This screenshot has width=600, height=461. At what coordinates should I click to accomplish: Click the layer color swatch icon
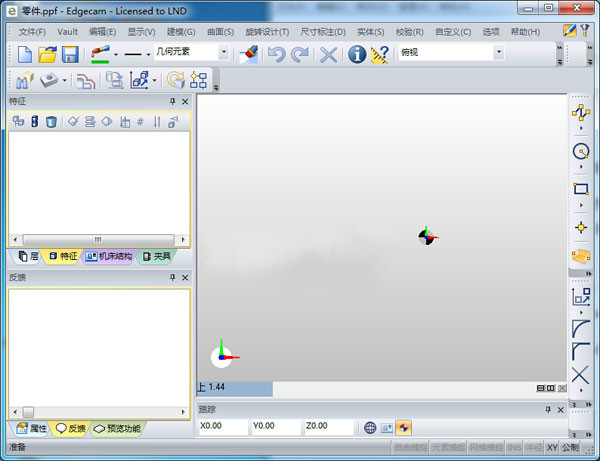[100, 54]
